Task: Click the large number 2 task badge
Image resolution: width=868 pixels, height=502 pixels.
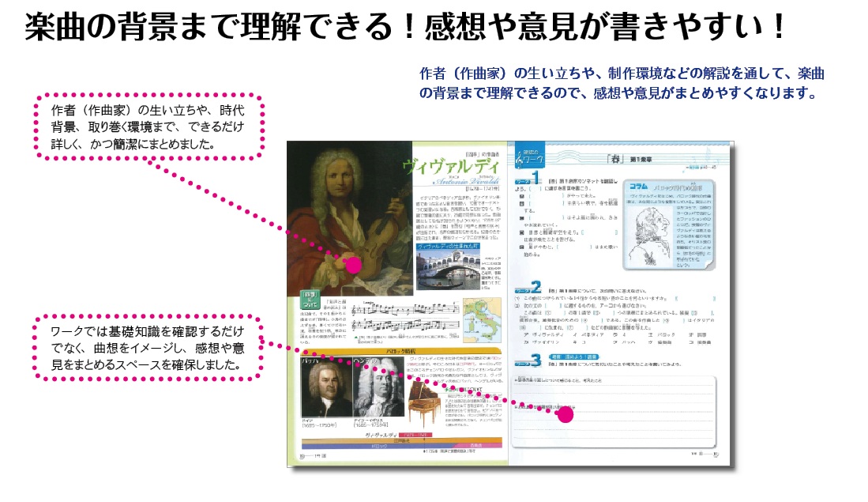Action: pos(535,288)
